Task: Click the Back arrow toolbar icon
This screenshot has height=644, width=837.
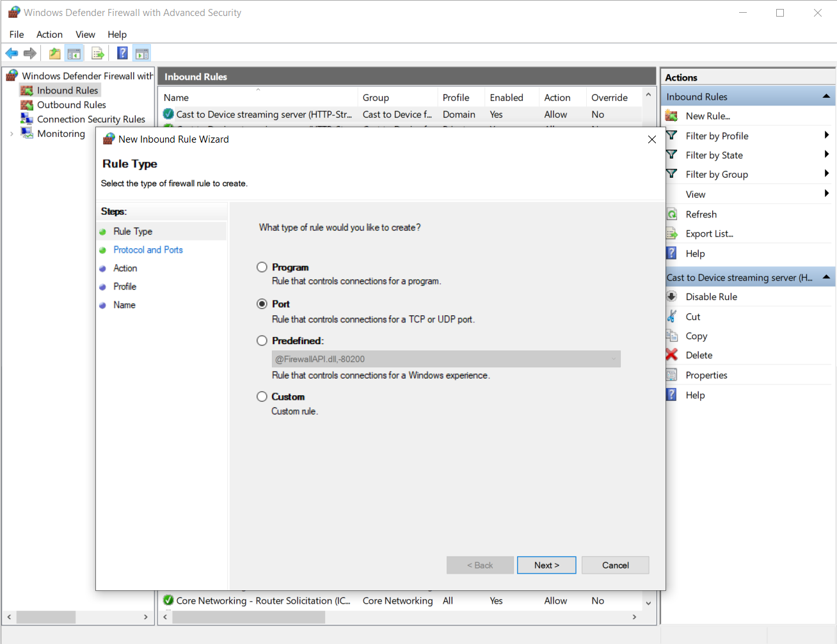Action: 12,54
